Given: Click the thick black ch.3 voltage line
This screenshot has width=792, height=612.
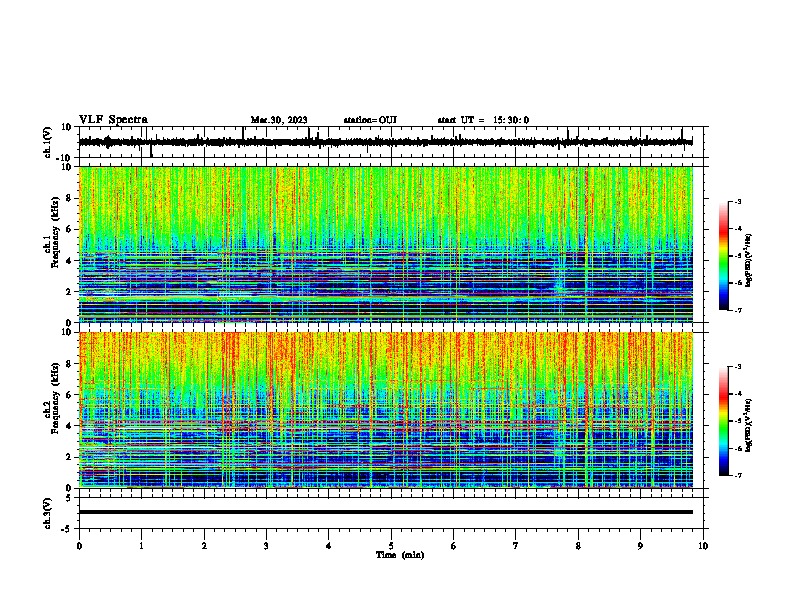Looking at the screenshot, I should click(386, 512).
